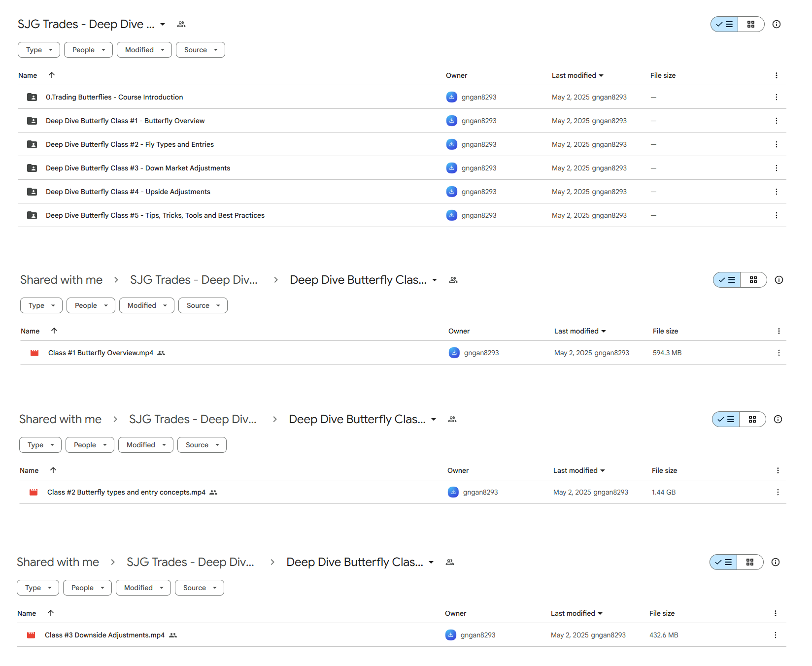Open folder icon for Class #5 Tips, Tricks

(x=32, y=215)
